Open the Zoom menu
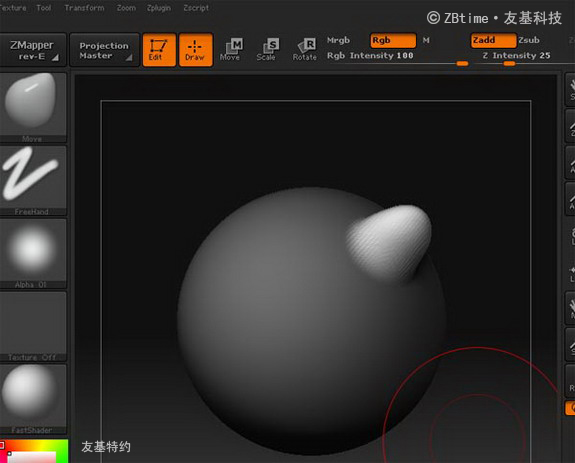The image size is (575, 463). 126,8
